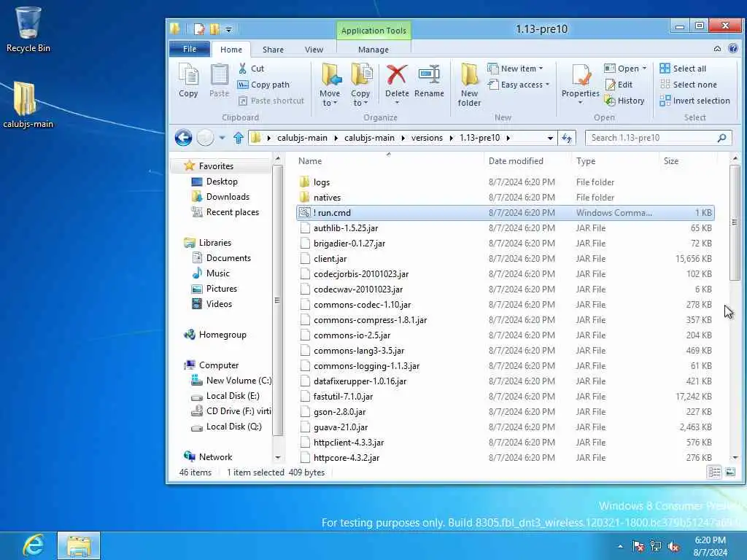The width and height of the screenshot is (747, 560).
Task: Click Select none
Action: pos(688,85)
